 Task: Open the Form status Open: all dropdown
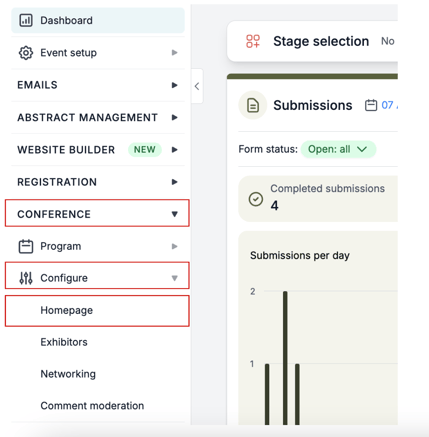pos(338,149)
